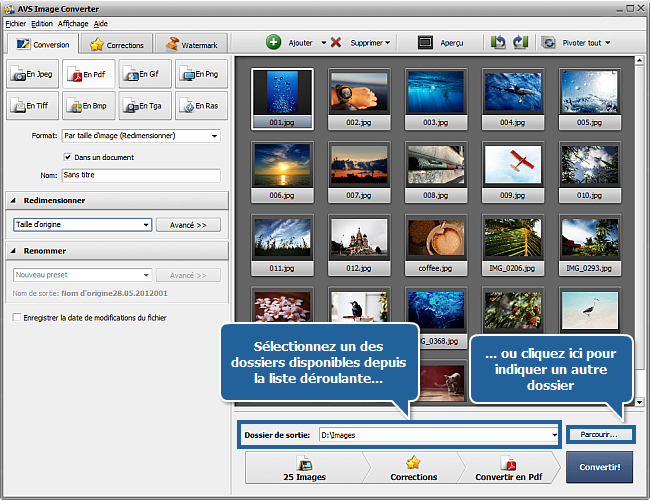Open the Fichier menu

pos(15,23)
